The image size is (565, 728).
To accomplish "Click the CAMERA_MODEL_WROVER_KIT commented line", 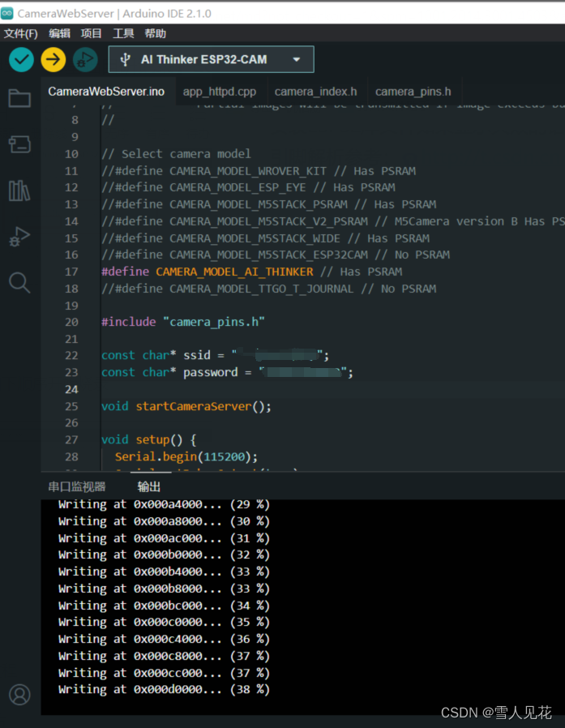I will click(x=259, y=171).
